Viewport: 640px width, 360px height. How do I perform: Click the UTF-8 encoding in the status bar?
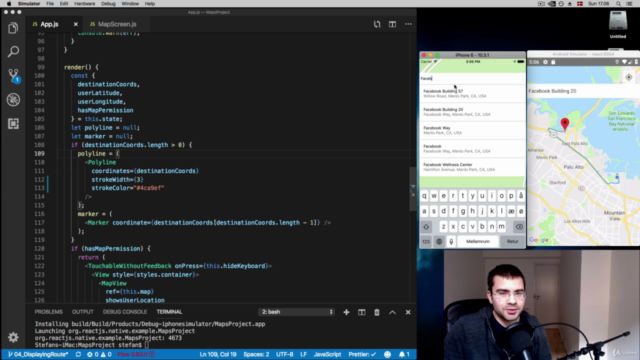tap(284, 354)
